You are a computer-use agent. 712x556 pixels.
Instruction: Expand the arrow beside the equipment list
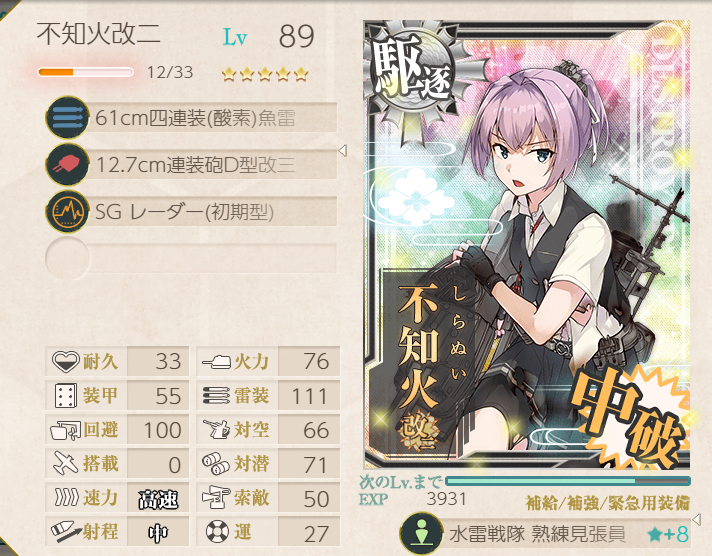point(343,150)
